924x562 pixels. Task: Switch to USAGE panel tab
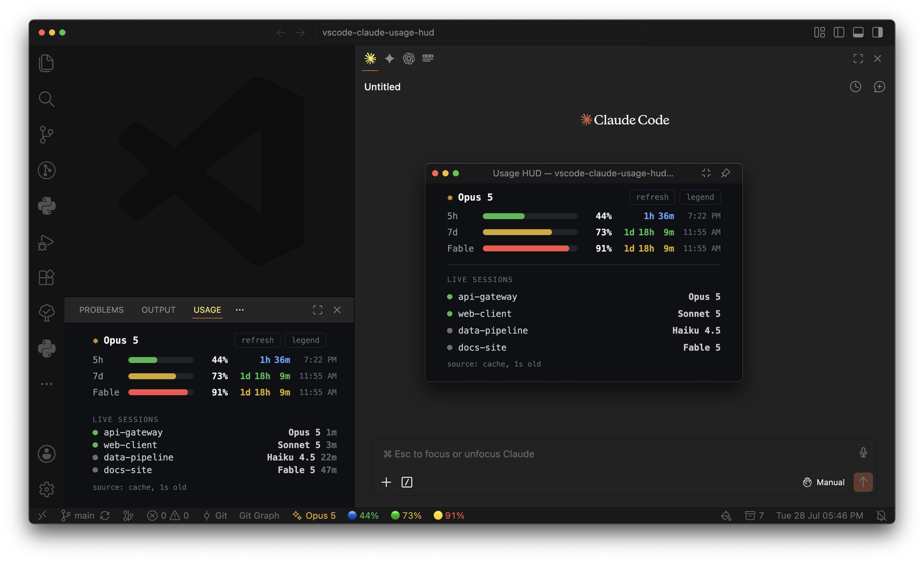pyautogui.click(x=207, y=310)
